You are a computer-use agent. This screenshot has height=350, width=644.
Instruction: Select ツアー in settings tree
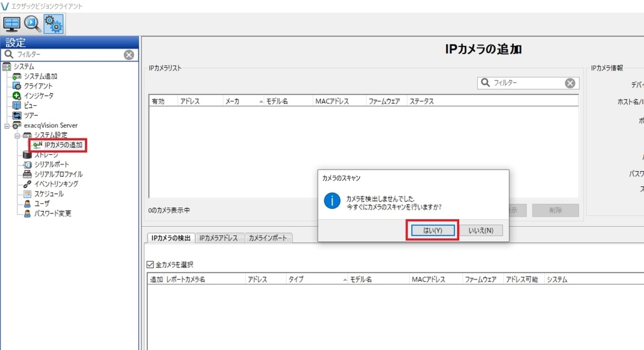[31, 116]
